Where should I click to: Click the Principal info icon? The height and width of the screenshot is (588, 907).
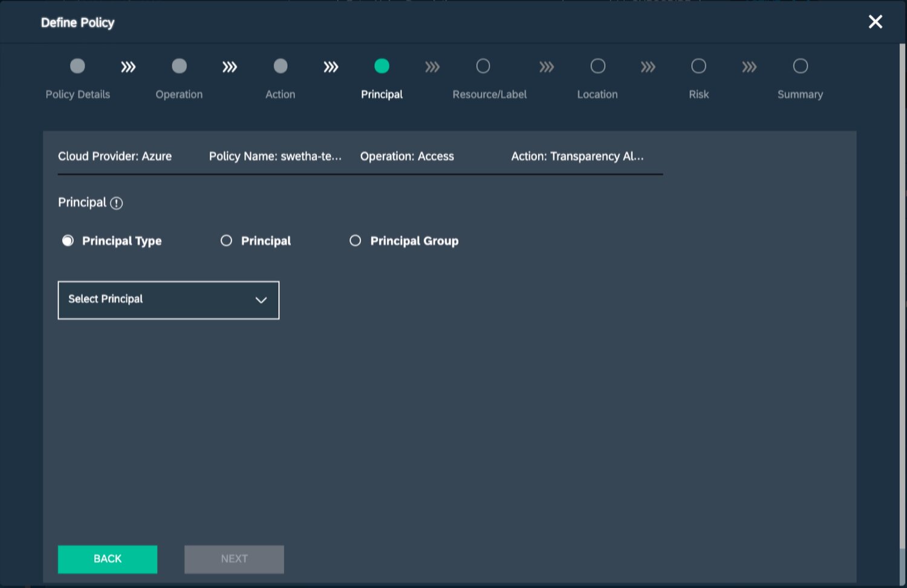[117, 204]
